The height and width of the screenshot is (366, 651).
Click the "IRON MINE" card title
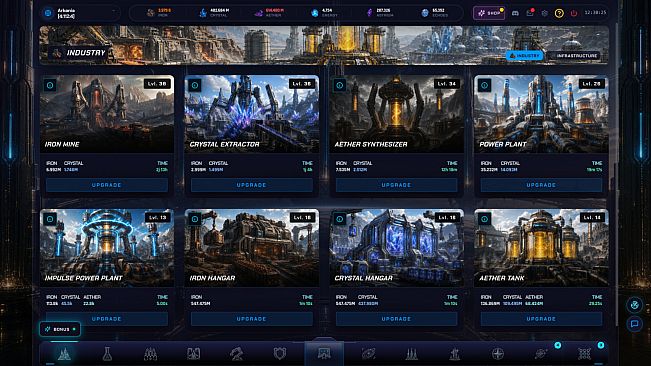62,144
